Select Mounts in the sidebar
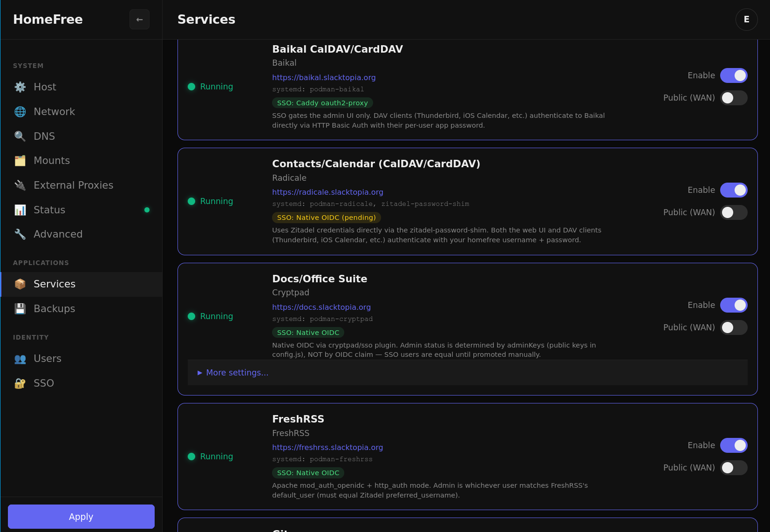The image size is (770, 532). click(x=82, y=161)
